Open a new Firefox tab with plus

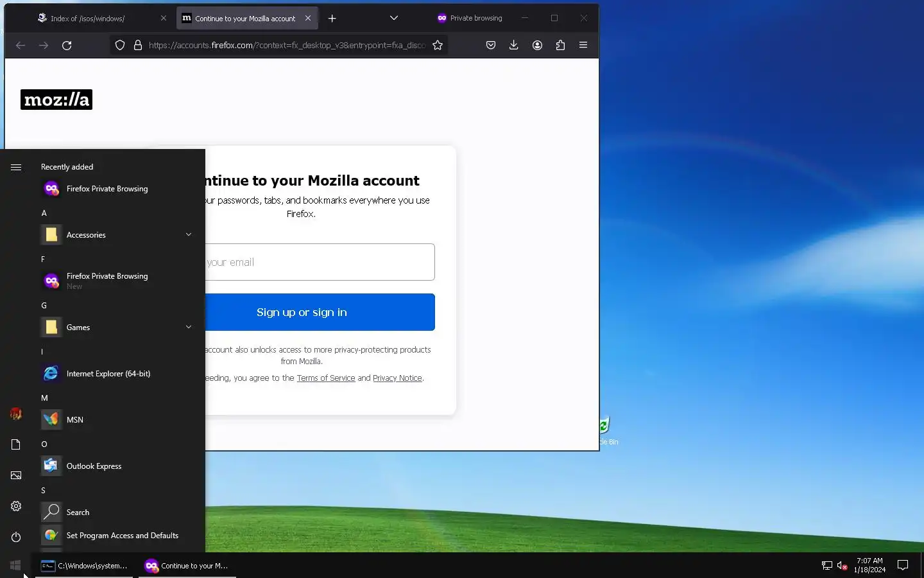click(x=332, y=18)
